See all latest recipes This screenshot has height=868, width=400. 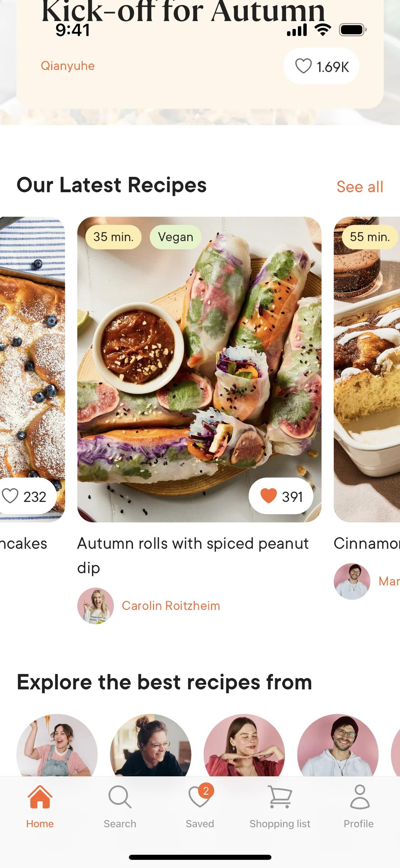(360, 187)
